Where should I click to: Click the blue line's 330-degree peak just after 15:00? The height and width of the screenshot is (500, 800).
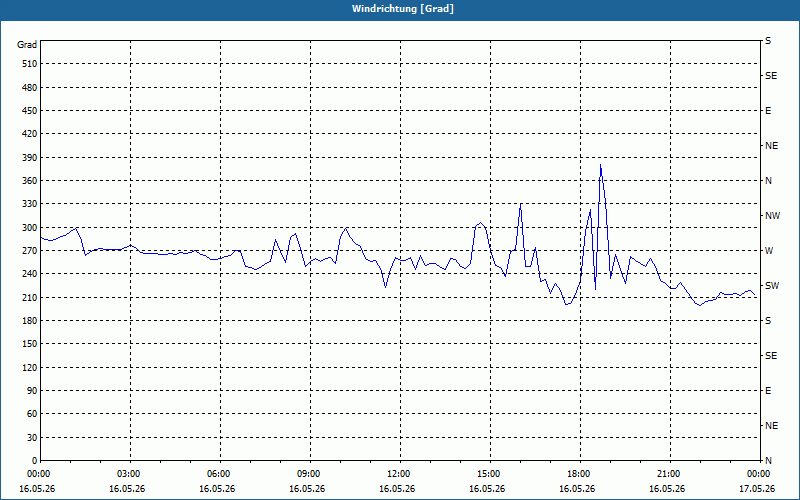[520, 204]
